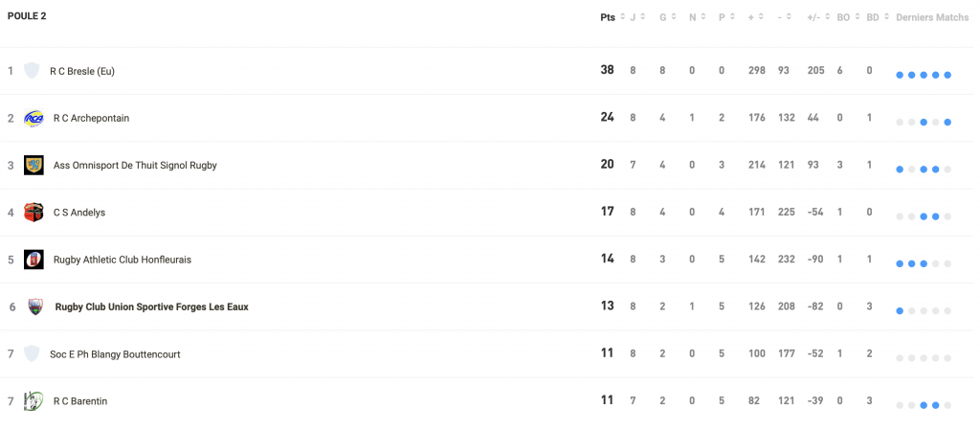This screenshot has height=431, width=980.
Task: Click the C S Andelys club logo
Action: tap(33, 212)
